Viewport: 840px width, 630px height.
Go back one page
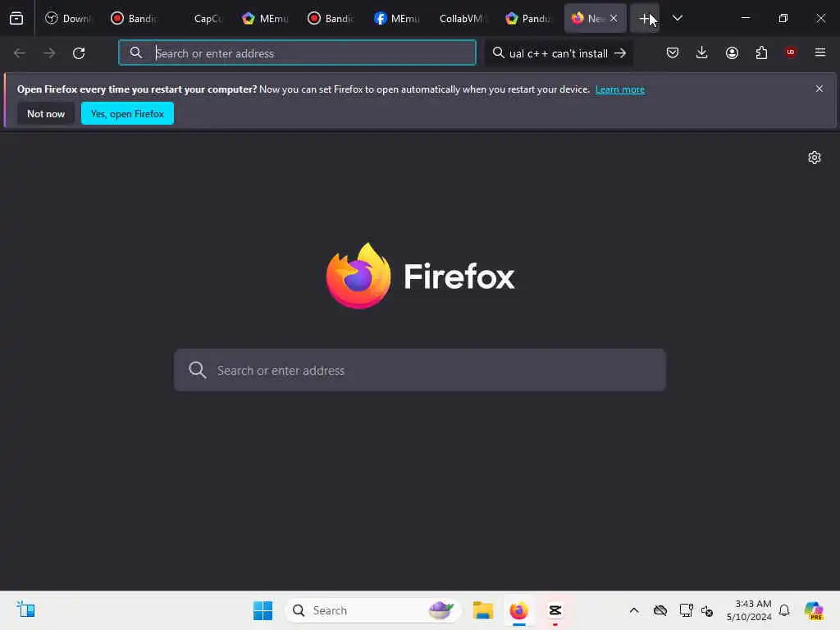click(x=20, y=53)
